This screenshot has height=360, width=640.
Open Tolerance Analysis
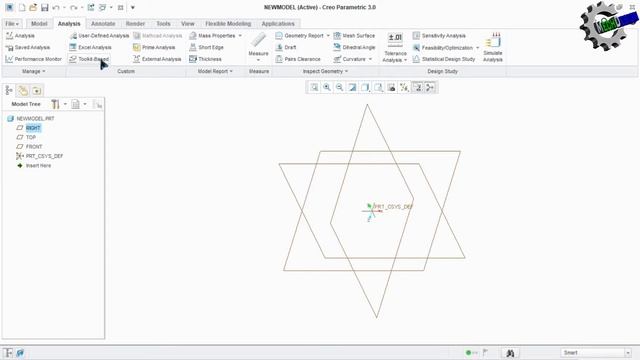[x=395, y=48]
